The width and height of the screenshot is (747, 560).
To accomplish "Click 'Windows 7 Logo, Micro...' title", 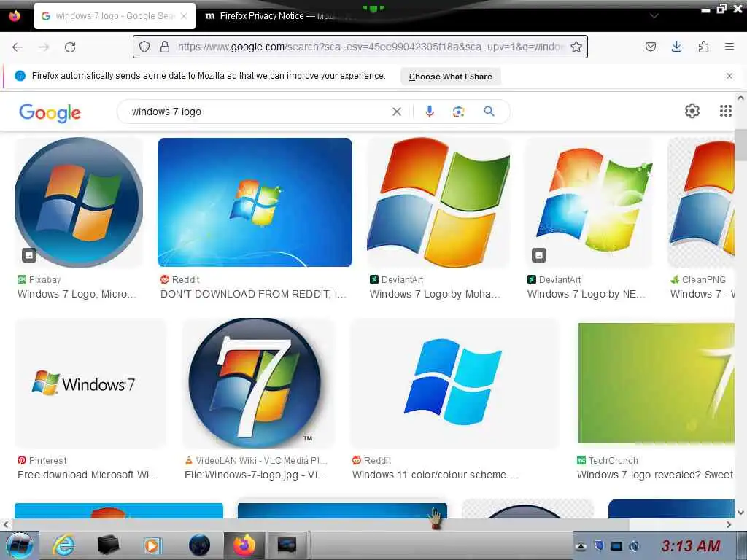I will (77, 294).
